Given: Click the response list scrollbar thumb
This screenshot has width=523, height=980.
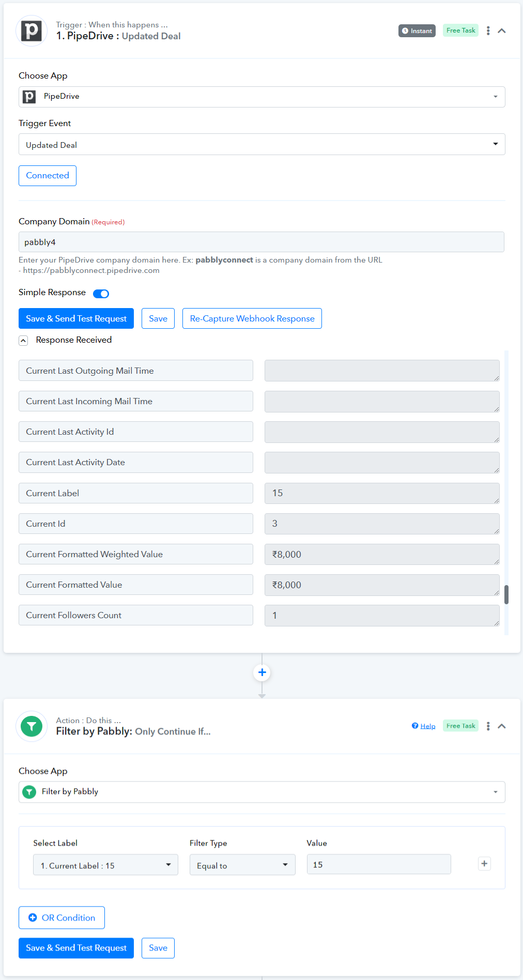Looking at the screenshot, I should pos(506,594).
